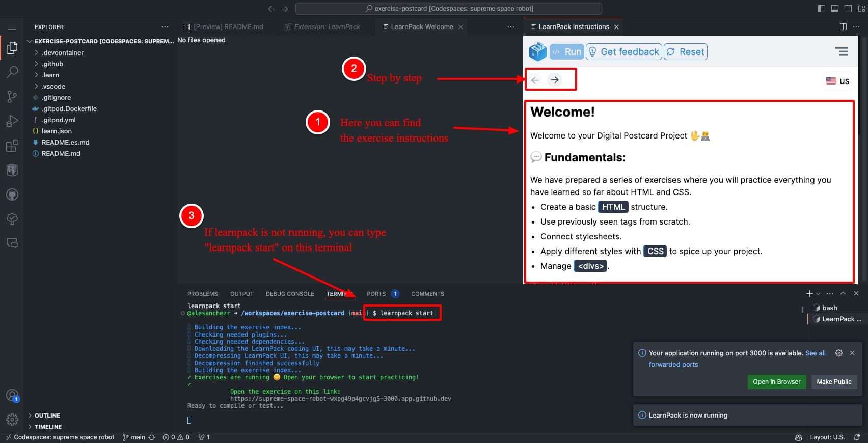Toggle panel layout icon

pyautogui.click(x=834, y=9)
